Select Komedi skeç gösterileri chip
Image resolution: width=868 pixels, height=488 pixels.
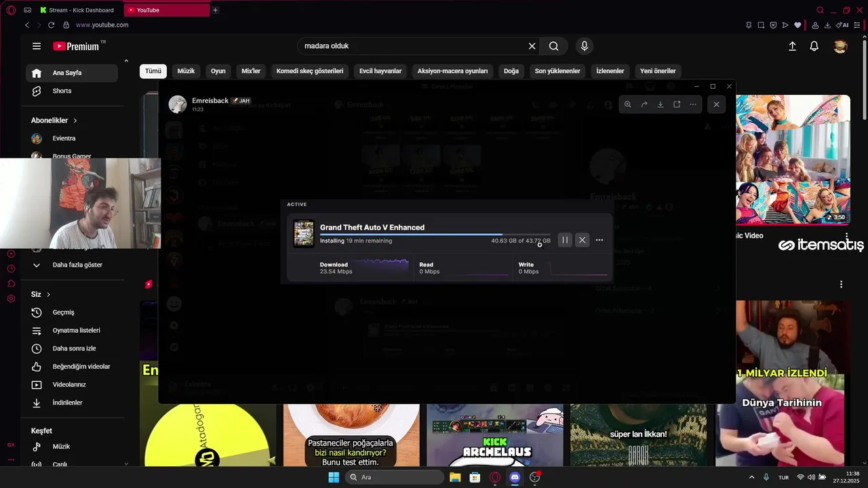coord(310,70)
